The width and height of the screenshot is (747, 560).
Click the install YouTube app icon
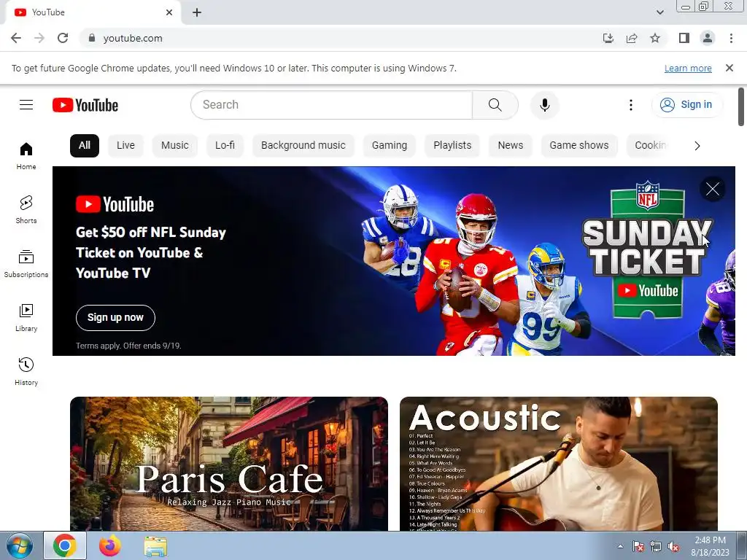click(608, 38)
